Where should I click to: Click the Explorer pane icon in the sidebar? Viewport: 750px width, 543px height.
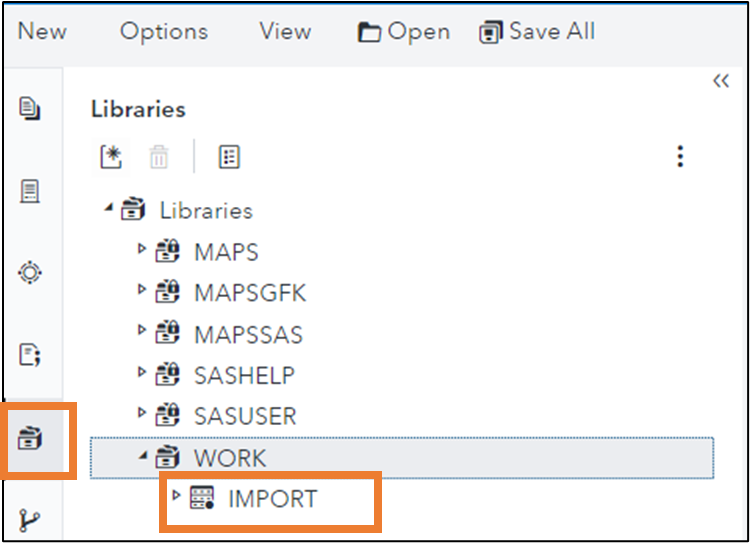[30, 108]
